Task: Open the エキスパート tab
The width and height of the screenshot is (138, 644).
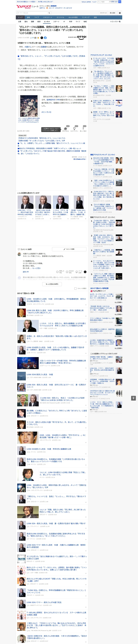Action: point(48,17)
